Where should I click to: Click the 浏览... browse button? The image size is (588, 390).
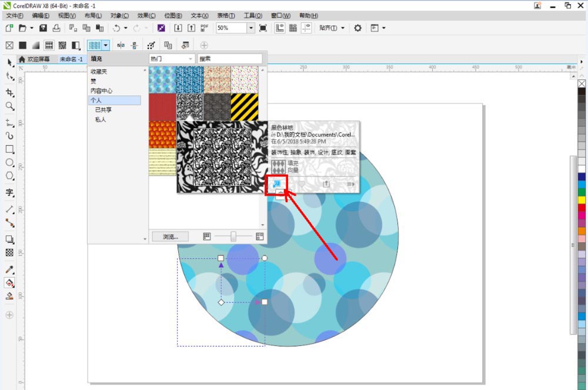(x=171, y=236)
